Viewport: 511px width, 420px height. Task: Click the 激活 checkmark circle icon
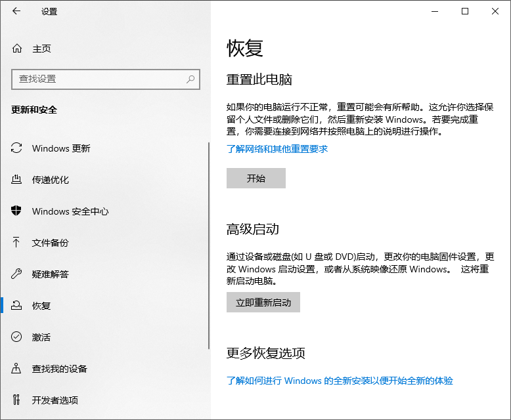(16, 337)
